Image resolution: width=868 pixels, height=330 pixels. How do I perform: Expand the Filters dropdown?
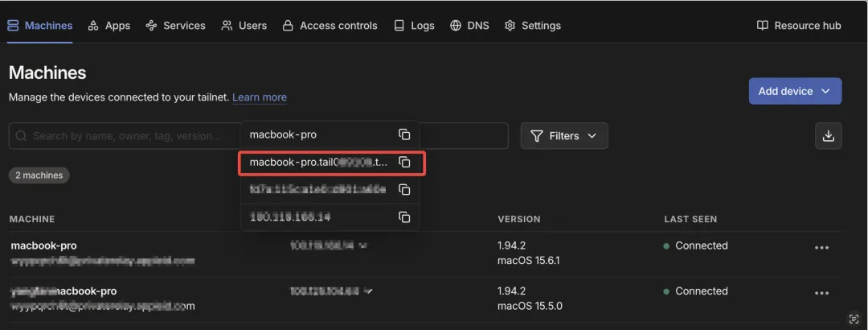pyautogui.click(x=564, y=136)
